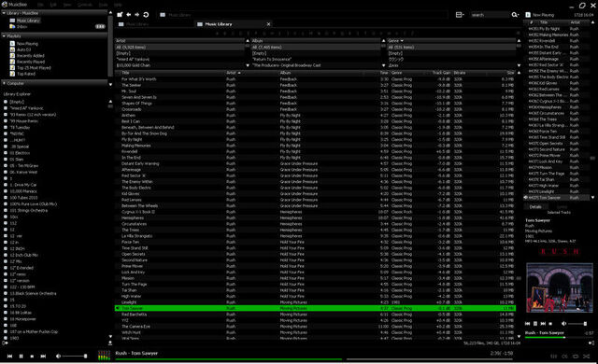Select the track La Villa Strangiato
598x364 pixels.
315,236
